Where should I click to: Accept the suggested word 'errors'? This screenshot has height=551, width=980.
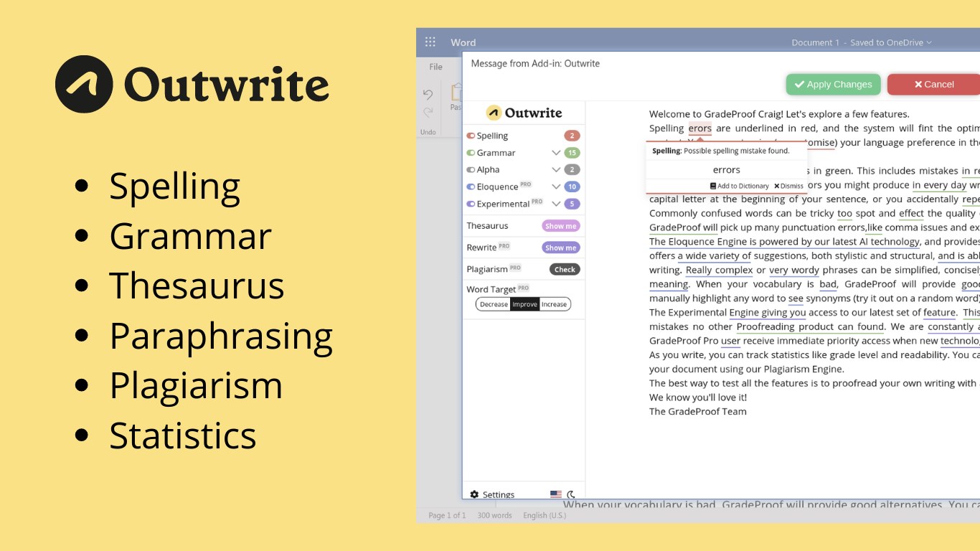point(726,170)
